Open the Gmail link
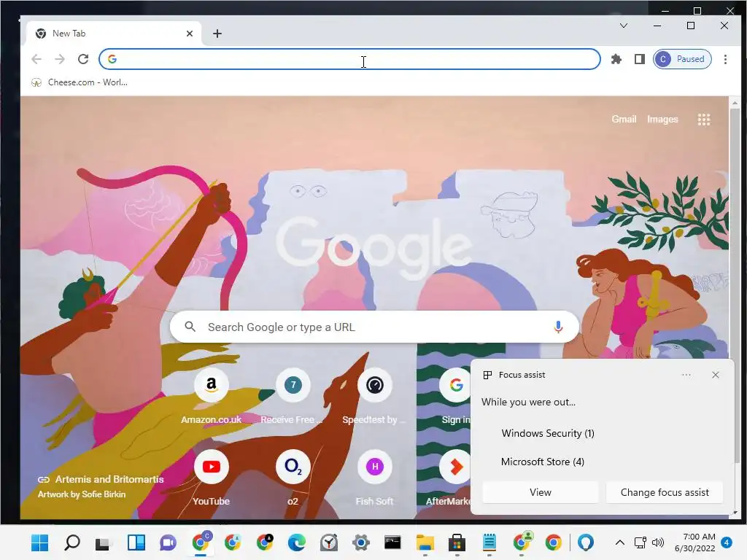This screenshot has width=747, height=560. point(624,119)
